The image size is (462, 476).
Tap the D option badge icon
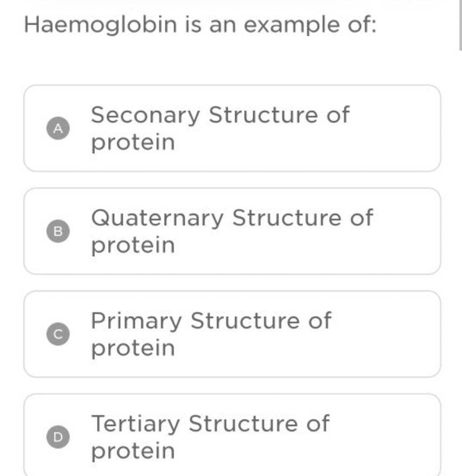point(58,436)
